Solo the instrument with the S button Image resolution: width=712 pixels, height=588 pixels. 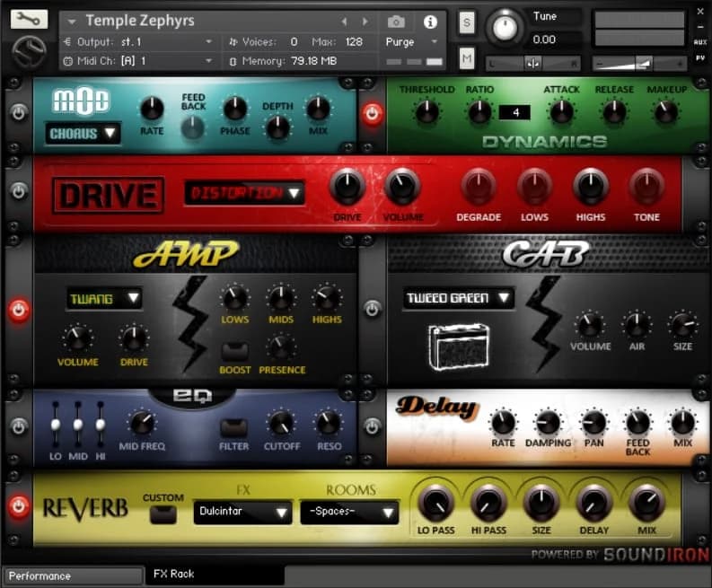click(x=467, y=23)
